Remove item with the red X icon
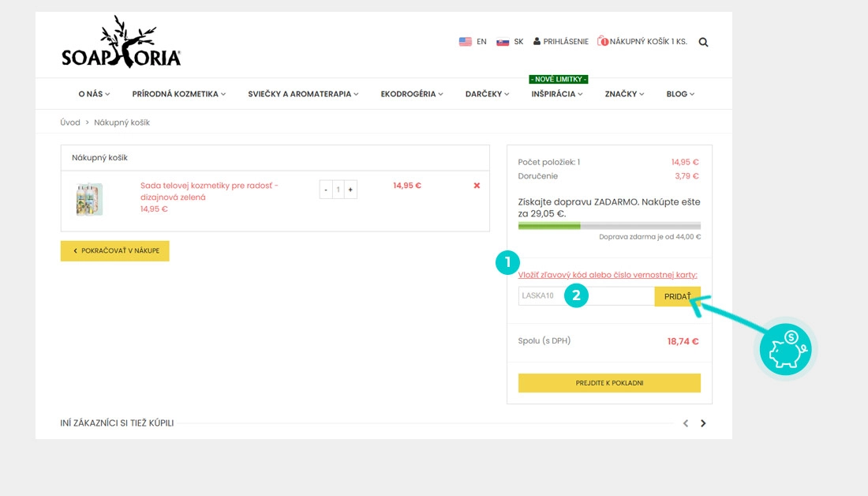Image resolution: width=868 pixels, height=496 pixels. point(477,186)
